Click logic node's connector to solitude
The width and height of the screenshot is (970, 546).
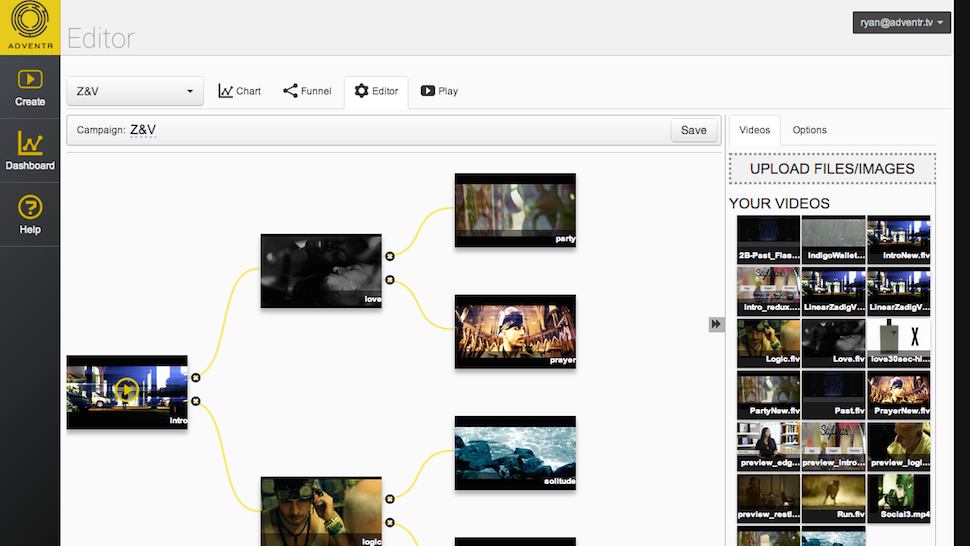pos(390,499)
